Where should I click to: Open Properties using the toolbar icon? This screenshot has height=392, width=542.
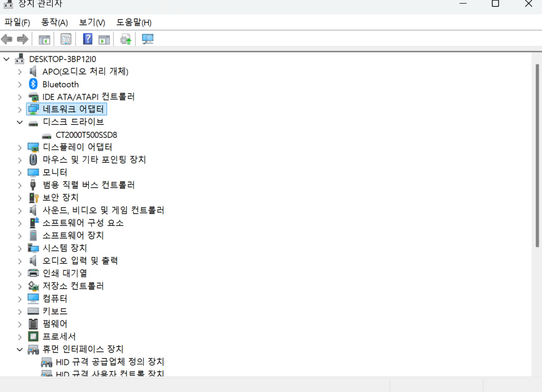pyautogui.click(x=65, y=39)
